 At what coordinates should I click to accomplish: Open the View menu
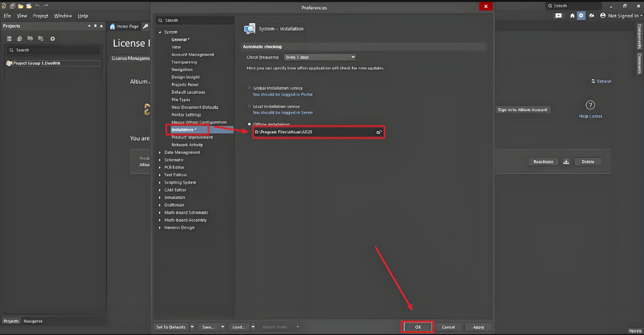(x=22, y=16)
